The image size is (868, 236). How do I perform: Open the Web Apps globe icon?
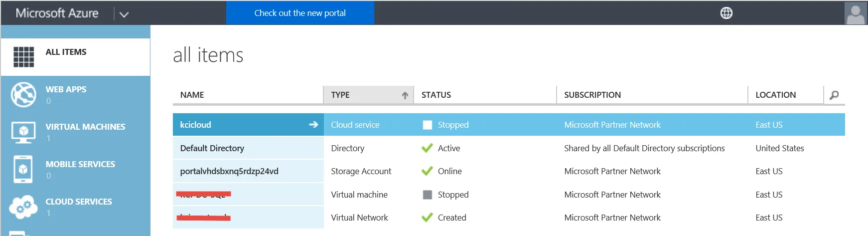pyautogui.click(x=23, y=94)
